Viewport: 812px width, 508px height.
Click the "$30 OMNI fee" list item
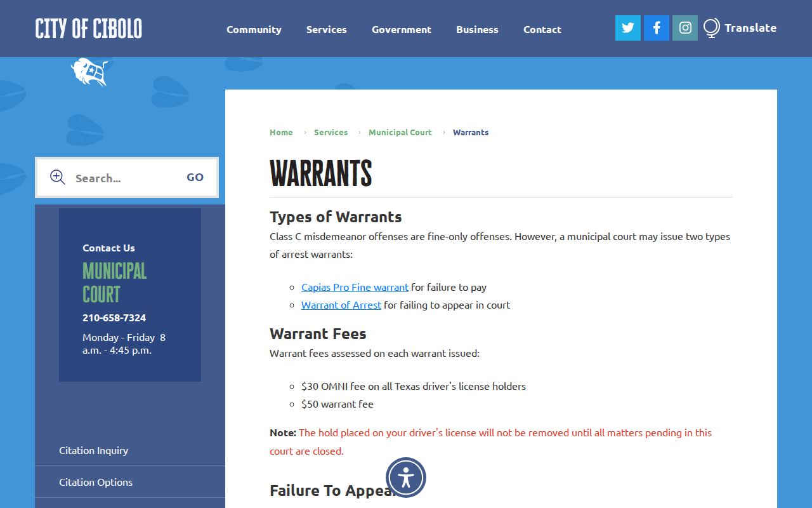[414, 386]
